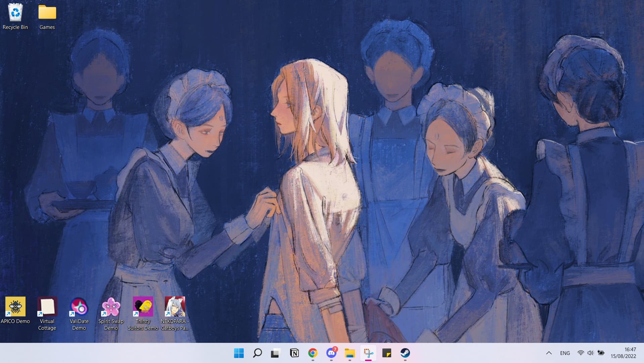Select the Virtual Cottage shortcut
The width and height of the screenshot is (644, 363).
coord(47,314)
